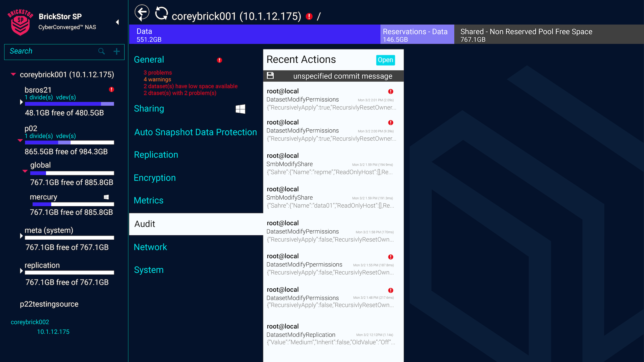Collapse the left sidebar with the arrow

click(117, 22)
